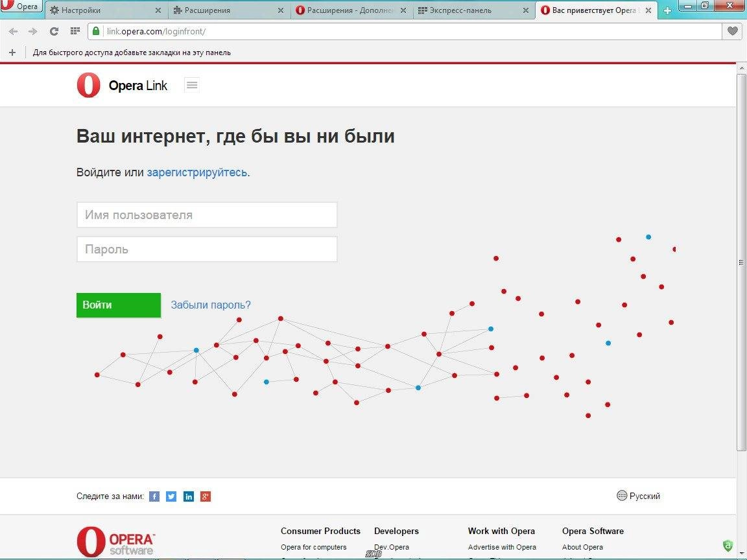This screenshot has width=747, height=560.
Task: Click the Имя пользователя field
Action: pyautogui.click(x=207, y=215)
